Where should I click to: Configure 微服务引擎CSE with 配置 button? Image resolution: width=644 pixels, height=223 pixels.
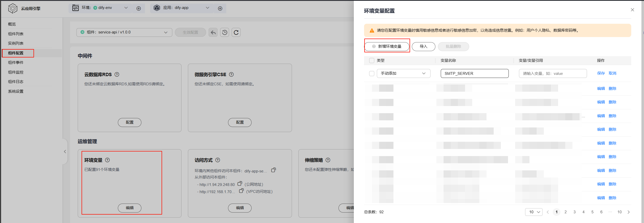pyautogui.click(x=240, y=122)
